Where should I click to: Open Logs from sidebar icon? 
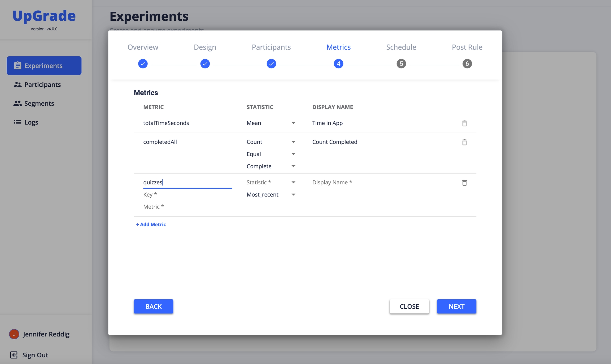[x=18, y=122]
